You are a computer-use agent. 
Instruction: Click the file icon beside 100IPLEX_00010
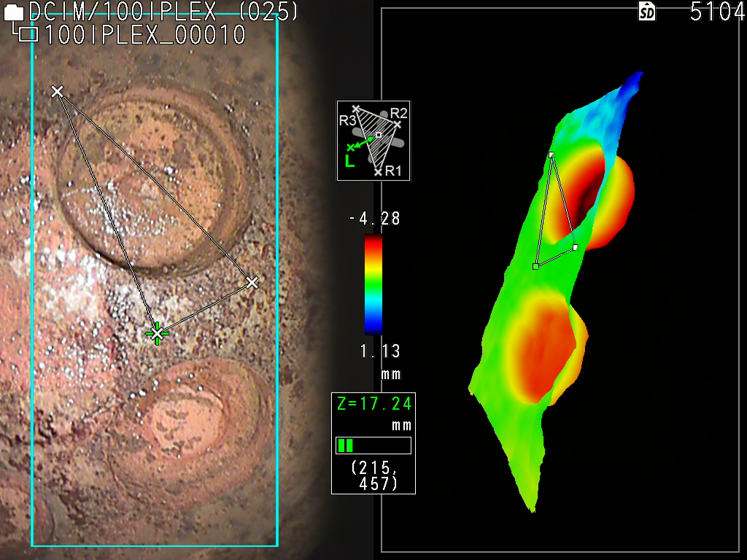(29, 35)
